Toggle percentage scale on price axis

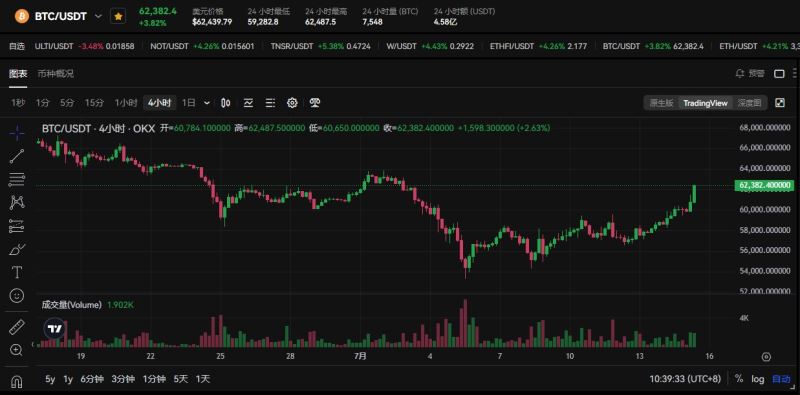738,379
